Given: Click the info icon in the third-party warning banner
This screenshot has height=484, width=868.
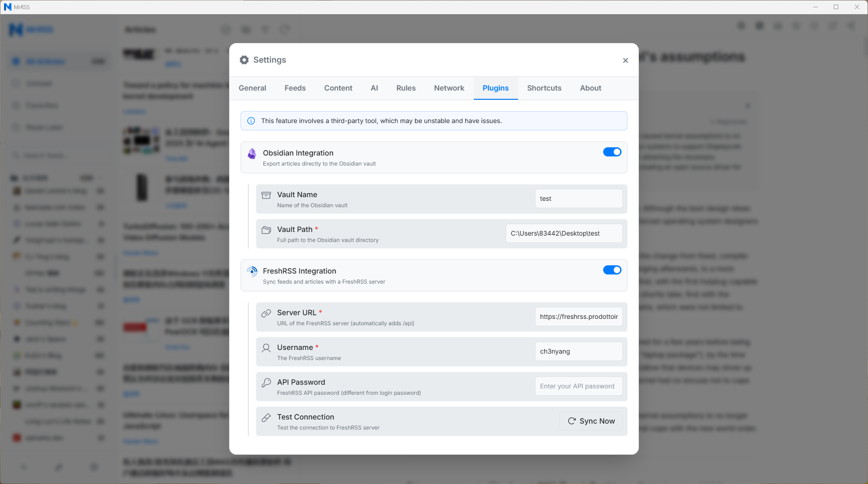Looking at the screenshot, I should [251, 121].
